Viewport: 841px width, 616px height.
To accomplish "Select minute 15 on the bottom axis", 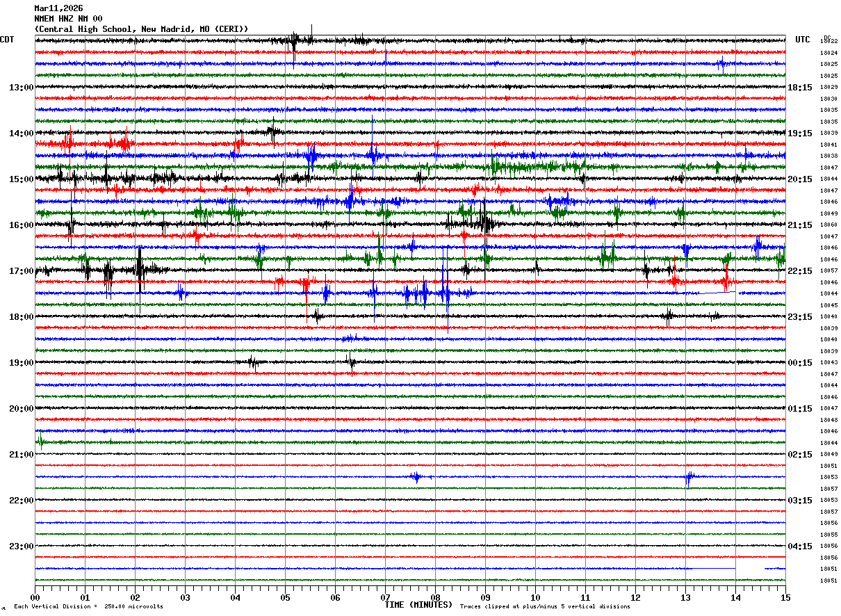I will coord(785,598).
